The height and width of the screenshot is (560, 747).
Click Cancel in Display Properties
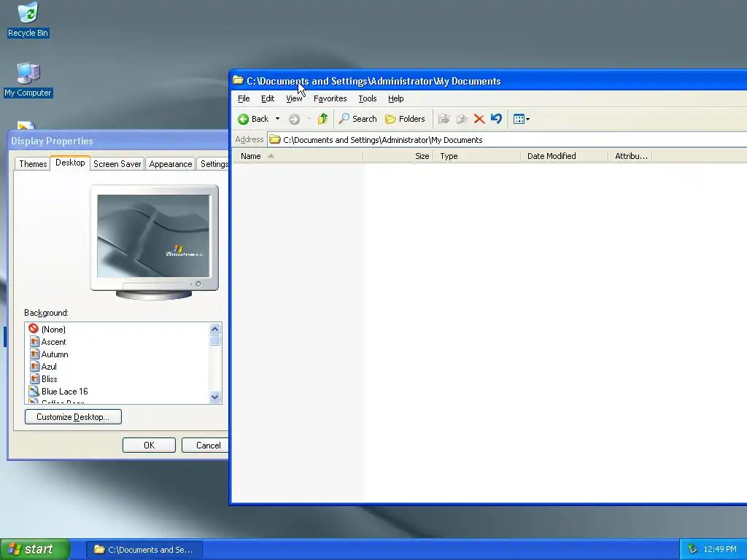[x=205, y=446]
